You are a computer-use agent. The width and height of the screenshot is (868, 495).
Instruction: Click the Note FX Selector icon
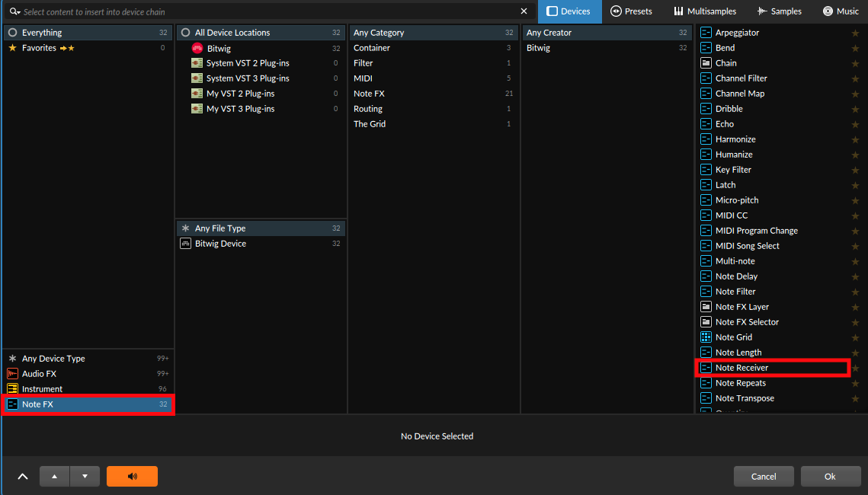[706, 322]
